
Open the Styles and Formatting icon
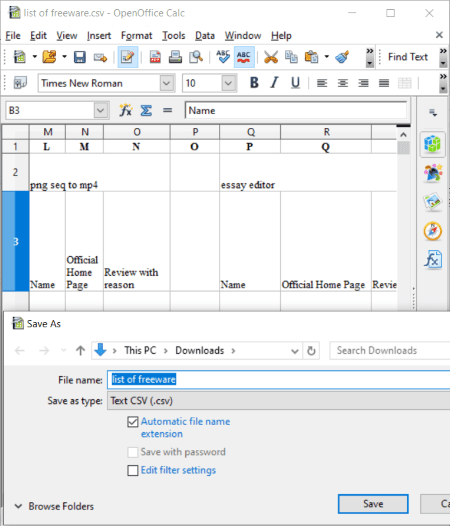tap(20, 83)
